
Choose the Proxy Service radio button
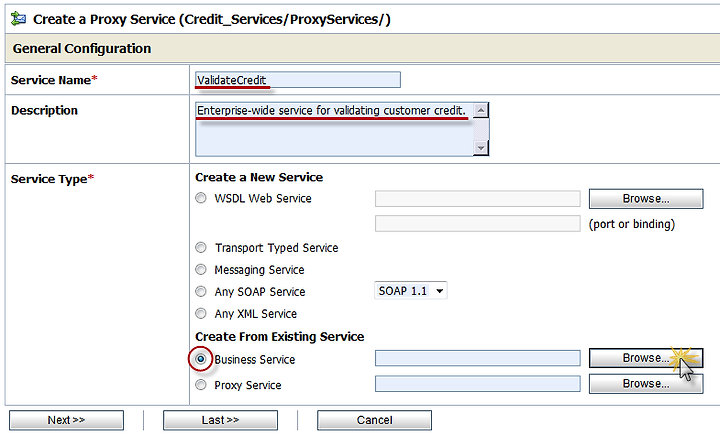point(201,384)
